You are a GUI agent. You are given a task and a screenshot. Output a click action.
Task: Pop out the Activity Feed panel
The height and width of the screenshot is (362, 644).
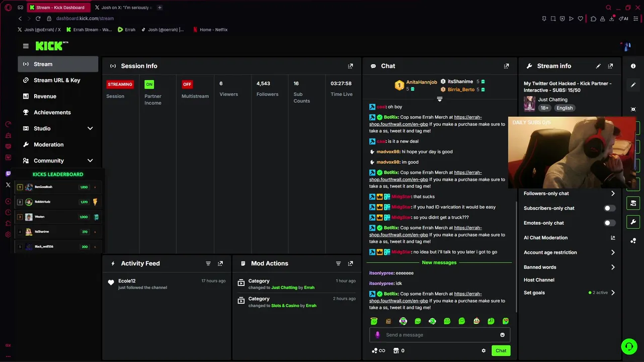(x=220, y=263)
